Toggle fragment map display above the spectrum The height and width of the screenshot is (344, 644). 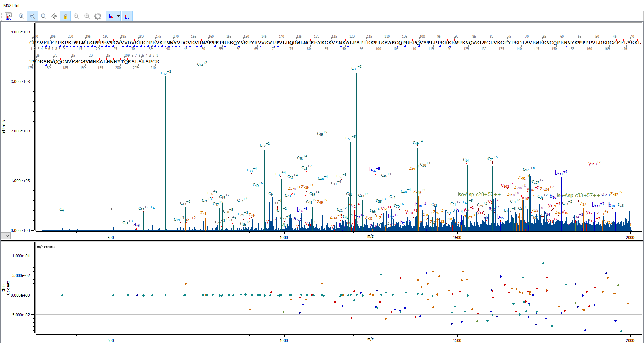(x=127, y=16)
